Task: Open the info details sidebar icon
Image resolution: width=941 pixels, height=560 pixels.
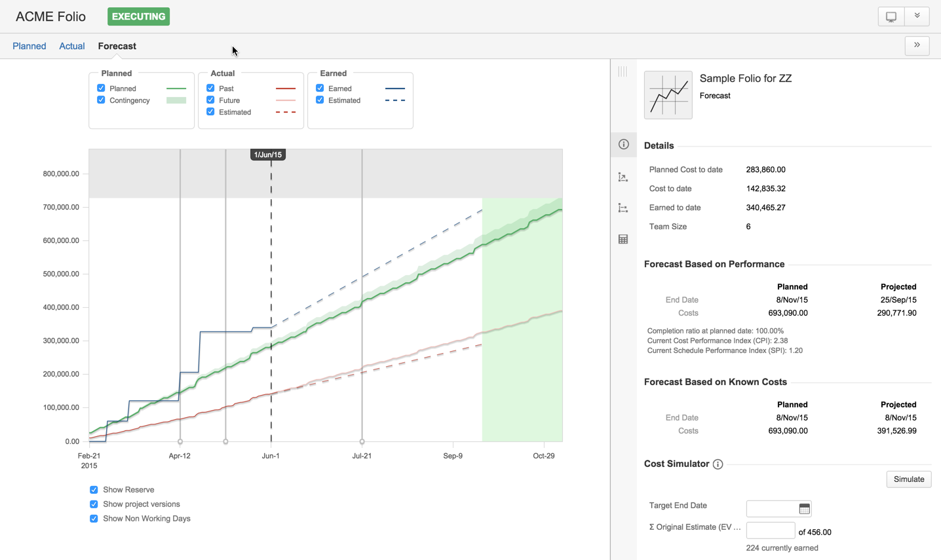Action: tap(623, 144)
